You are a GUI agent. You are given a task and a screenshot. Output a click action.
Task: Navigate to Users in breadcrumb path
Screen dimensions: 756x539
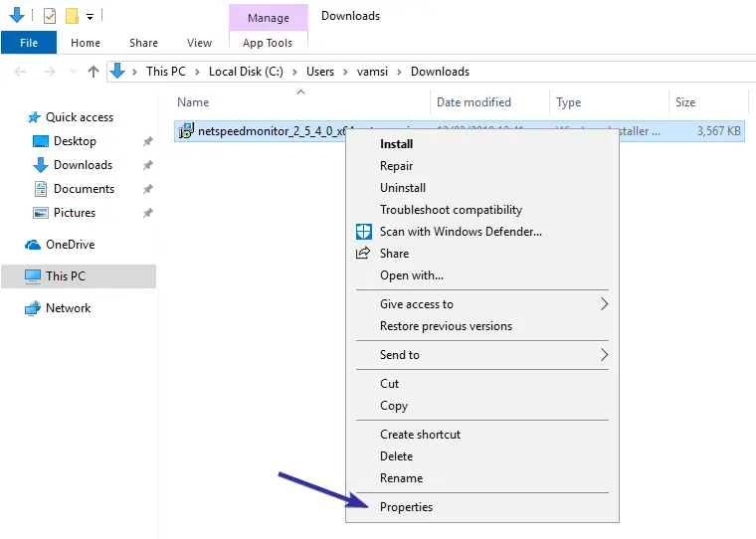pyautogui.click(x=320, y=72)
